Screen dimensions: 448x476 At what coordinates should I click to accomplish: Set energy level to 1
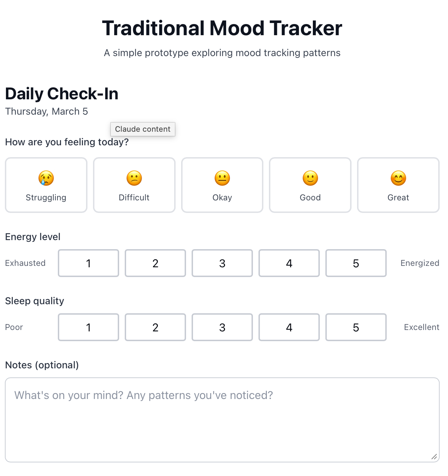point(88,263)
